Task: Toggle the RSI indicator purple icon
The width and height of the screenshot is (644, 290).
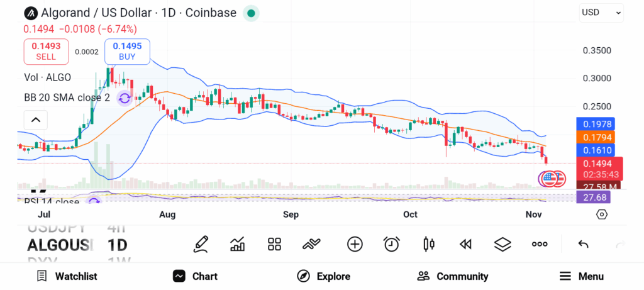Action: pyautogui.click(x=94, y=202)
